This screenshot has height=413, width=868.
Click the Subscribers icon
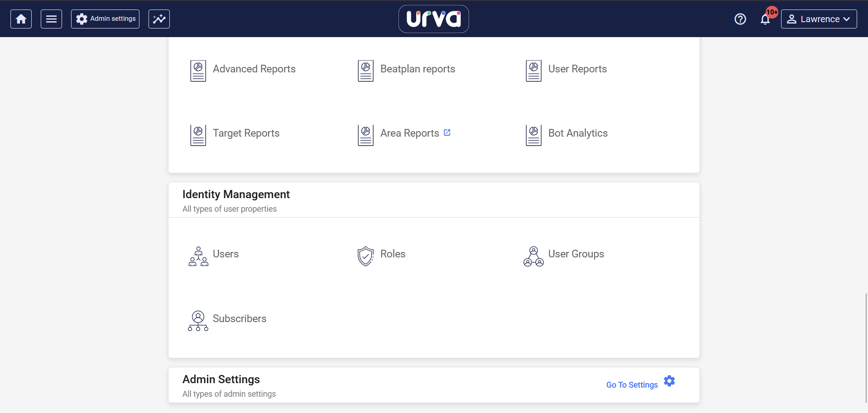tap(198, 321)
